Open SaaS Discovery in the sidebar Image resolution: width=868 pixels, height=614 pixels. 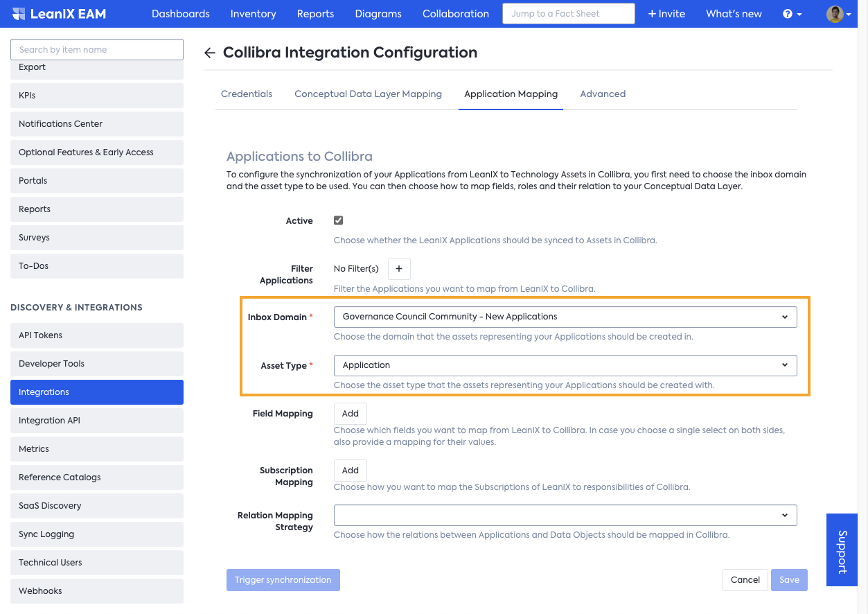(97, 506)
